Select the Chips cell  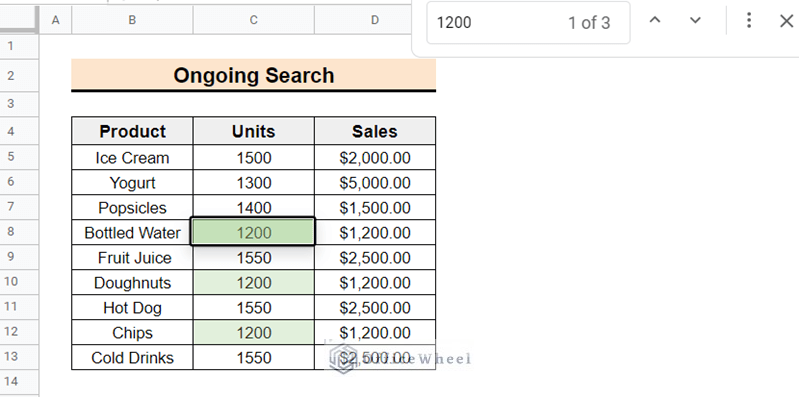[132, 332]
